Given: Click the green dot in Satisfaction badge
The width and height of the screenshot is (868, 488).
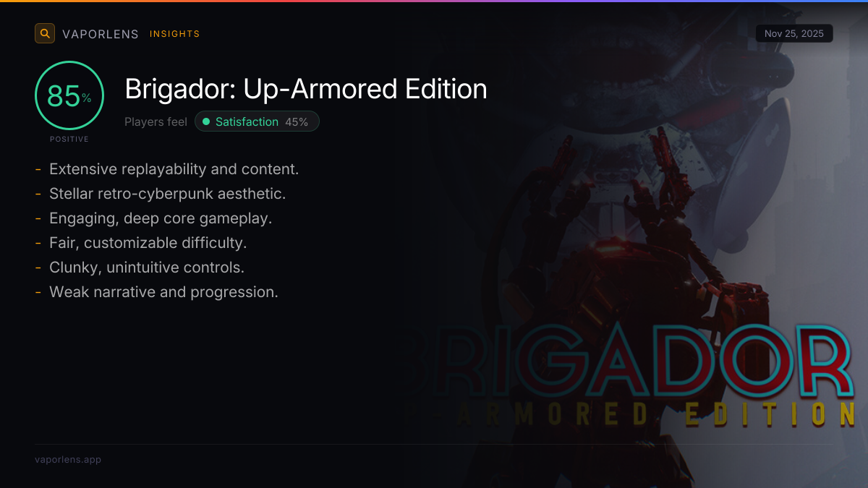Looking at the screenshot, I should click(206, 122).
